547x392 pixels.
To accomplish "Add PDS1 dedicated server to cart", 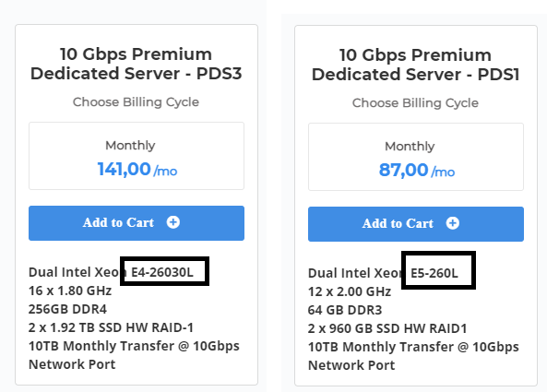I will [416, 224].
